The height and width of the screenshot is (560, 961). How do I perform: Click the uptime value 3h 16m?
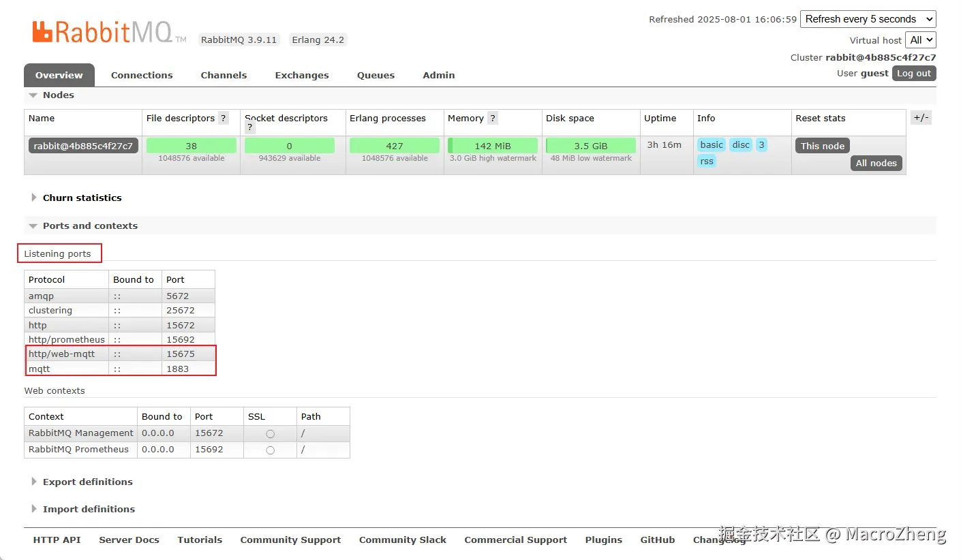(x=665, y=144)
